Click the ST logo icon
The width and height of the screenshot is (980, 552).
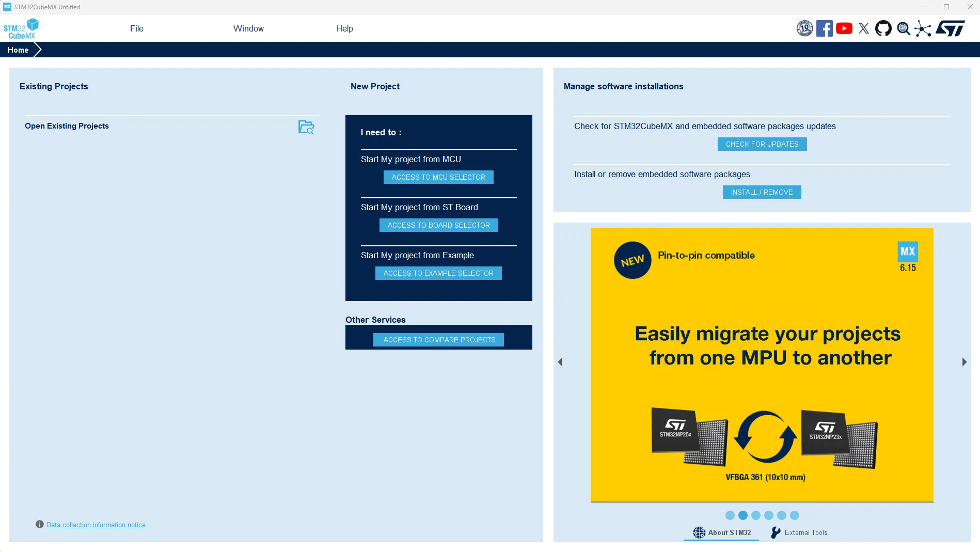point(950,28)
